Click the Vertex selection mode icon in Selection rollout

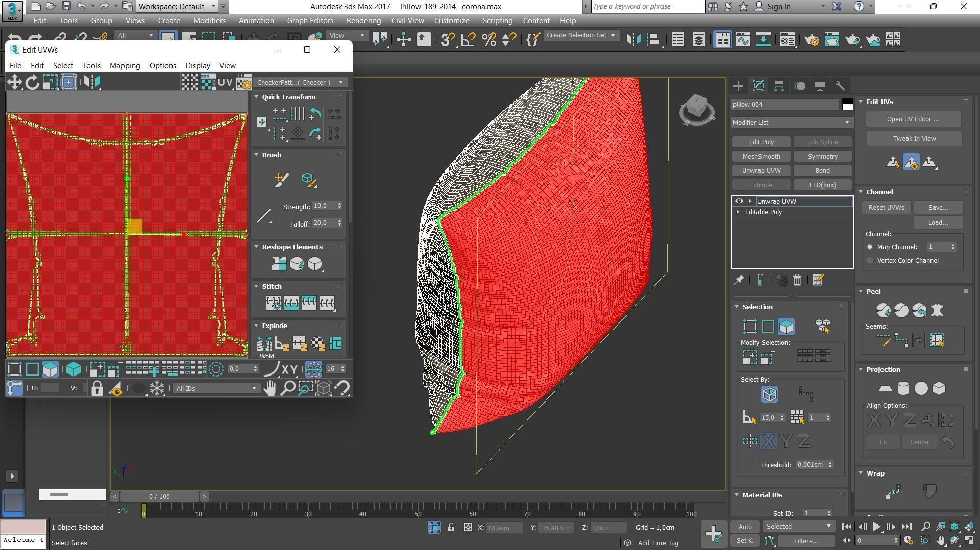pyautogui.click(x=750, y=327)
